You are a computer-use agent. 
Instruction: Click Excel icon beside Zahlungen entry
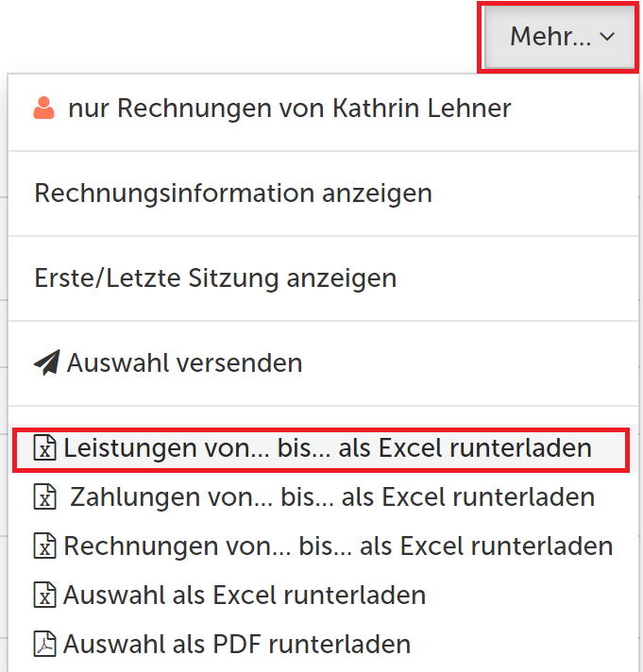click(45, 497)
